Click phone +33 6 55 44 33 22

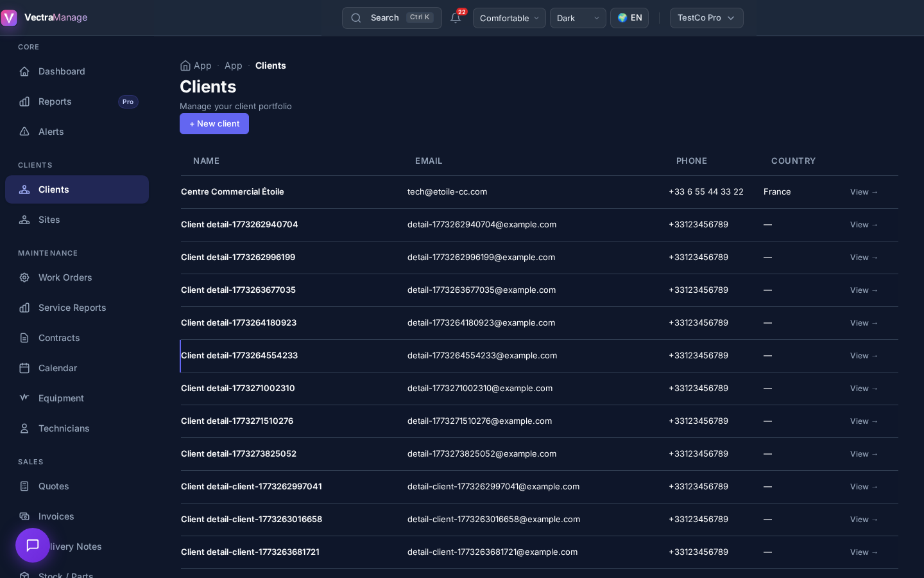point(706,191)
